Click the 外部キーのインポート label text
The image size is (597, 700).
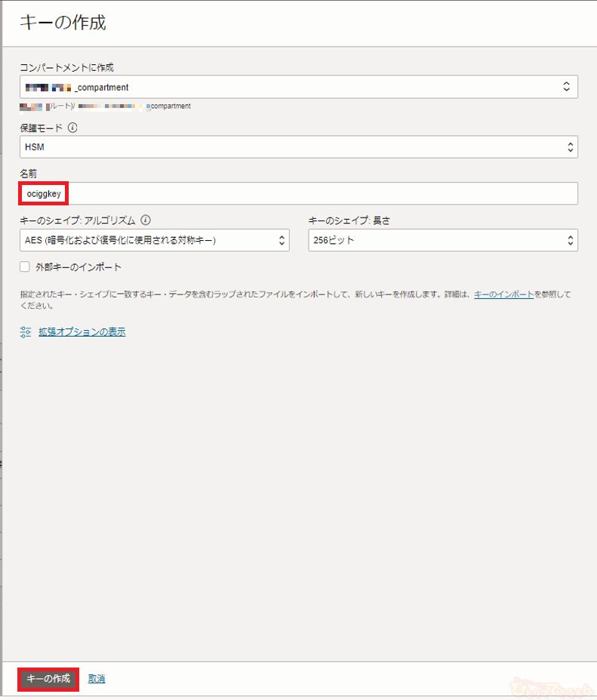point(78,267)
